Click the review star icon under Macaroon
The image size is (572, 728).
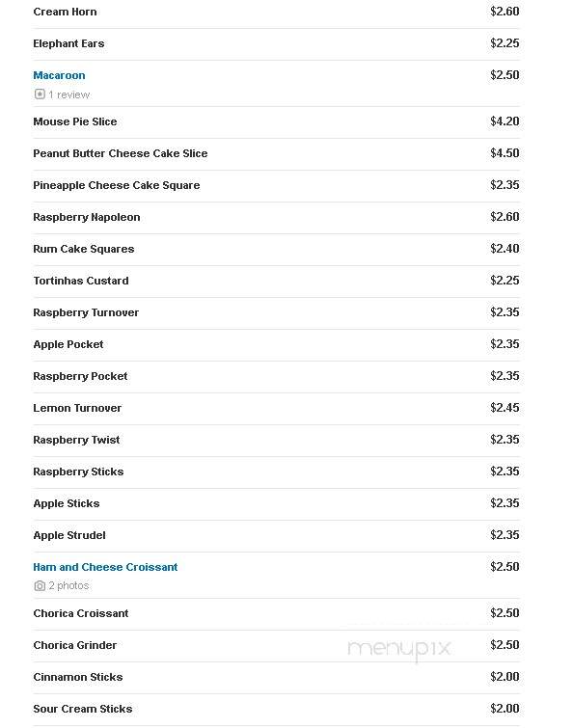point(40,94)
